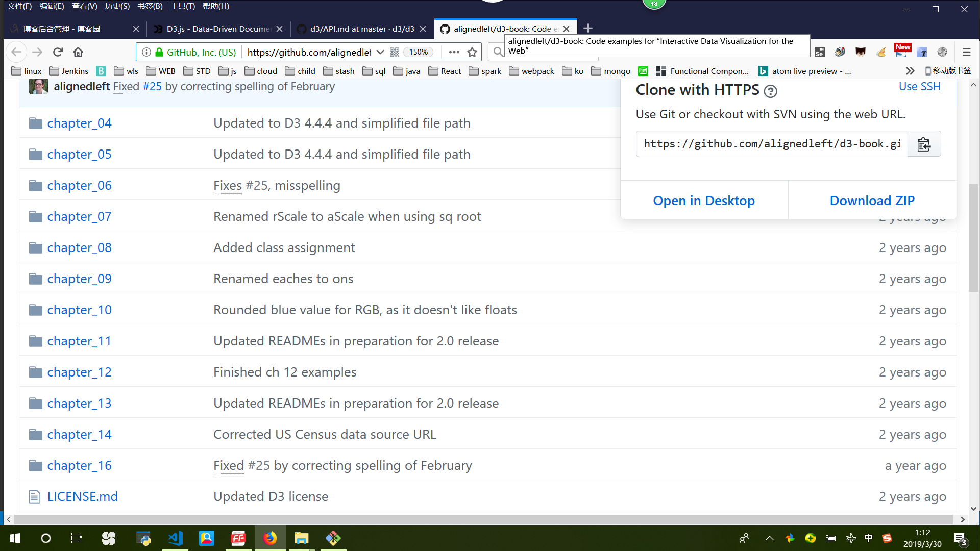Open the 工具(T) tools menu
The height and width of the screenshot is (551, 980).
click(x=182, y=6)
